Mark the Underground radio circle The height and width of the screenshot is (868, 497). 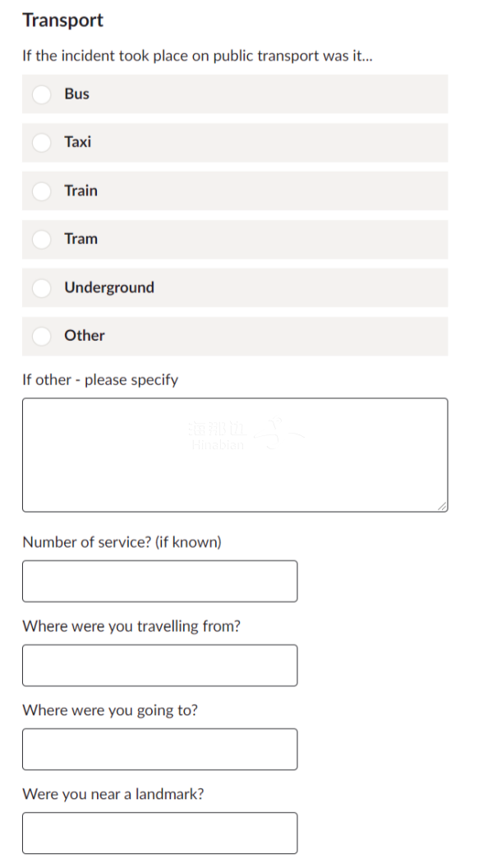point(42,288)
